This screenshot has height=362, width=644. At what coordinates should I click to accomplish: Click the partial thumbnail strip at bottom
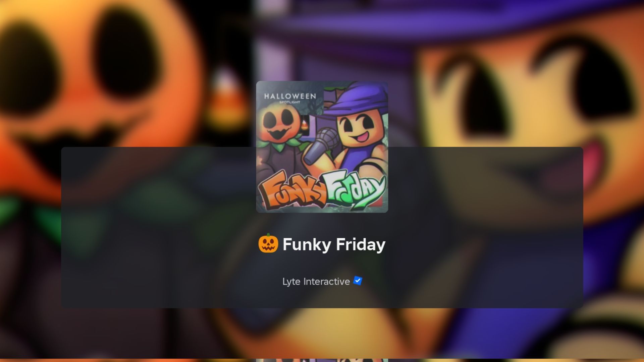(x=322, y=360)
